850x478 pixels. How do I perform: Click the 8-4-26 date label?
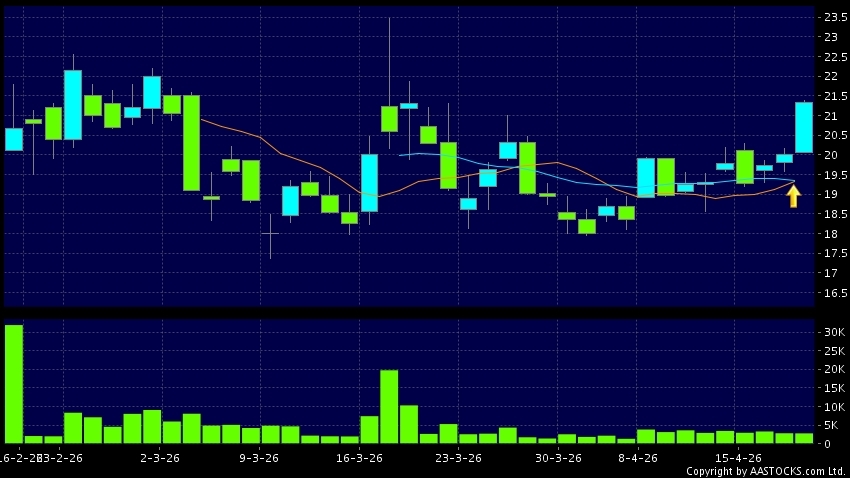coord(637,458)
